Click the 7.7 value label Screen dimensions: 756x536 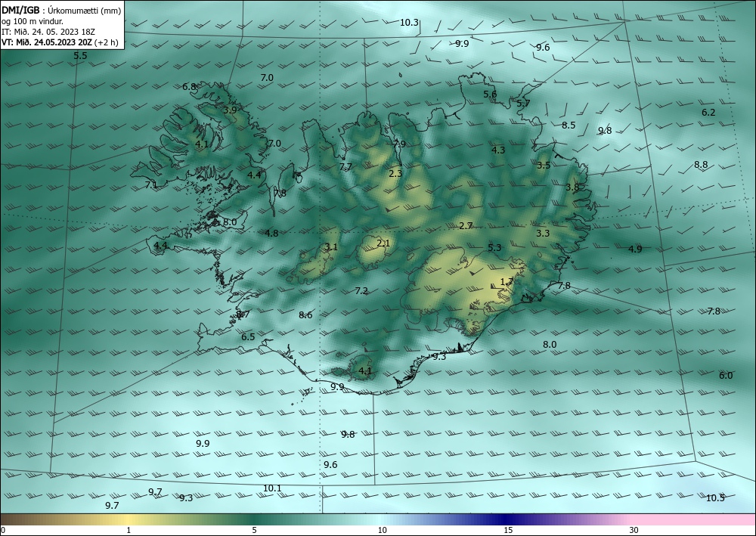coord(345,167)
